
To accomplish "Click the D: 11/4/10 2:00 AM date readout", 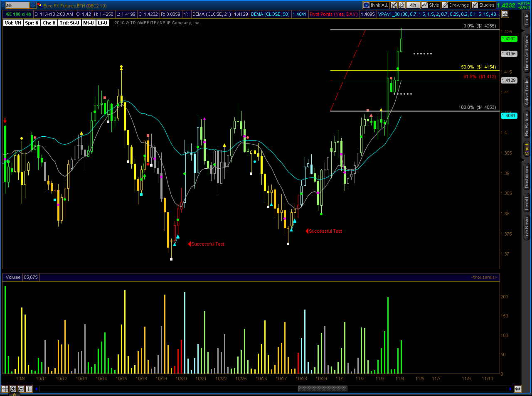I will (54, 14).
